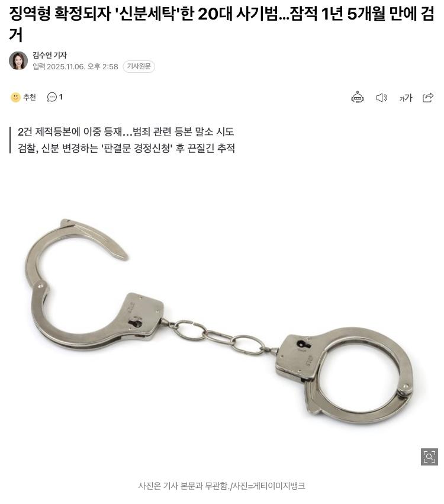The width and height of the screenshot is (444, 504).
Task: Open comments via speech bubble icon
Action: point(52,97)
